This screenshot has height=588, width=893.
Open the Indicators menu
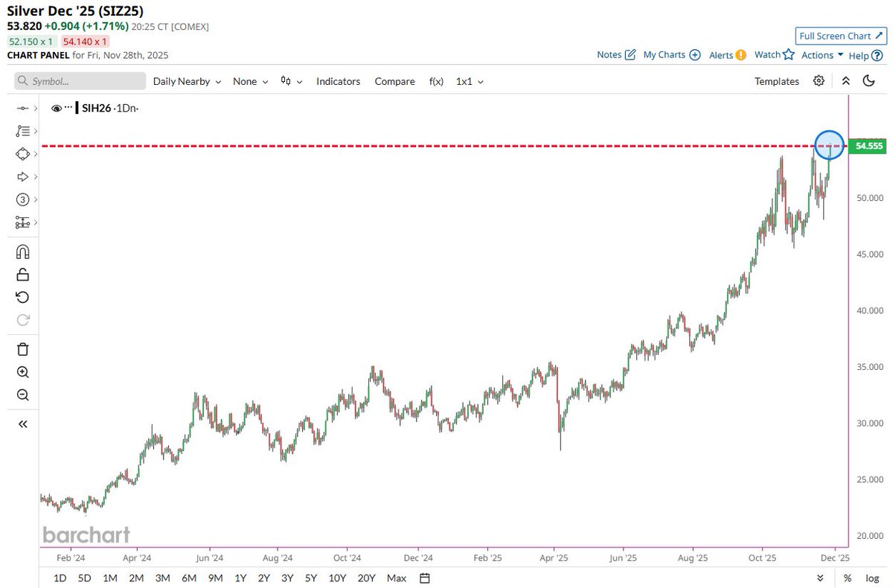click(x=338, y=81)
